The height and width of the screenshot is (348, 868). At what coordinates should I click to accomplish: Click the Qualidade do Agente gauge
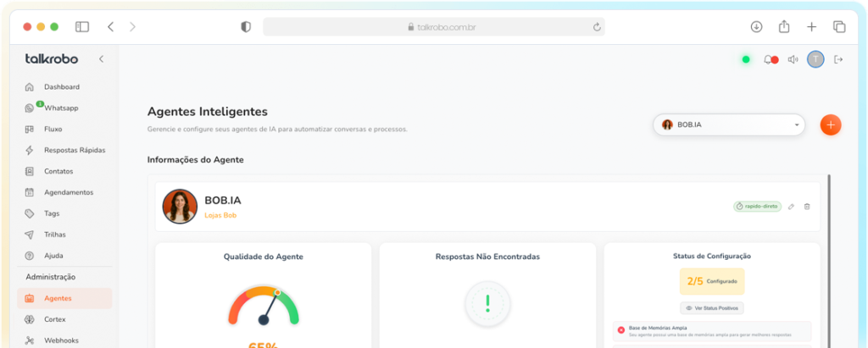coord(264,307)
